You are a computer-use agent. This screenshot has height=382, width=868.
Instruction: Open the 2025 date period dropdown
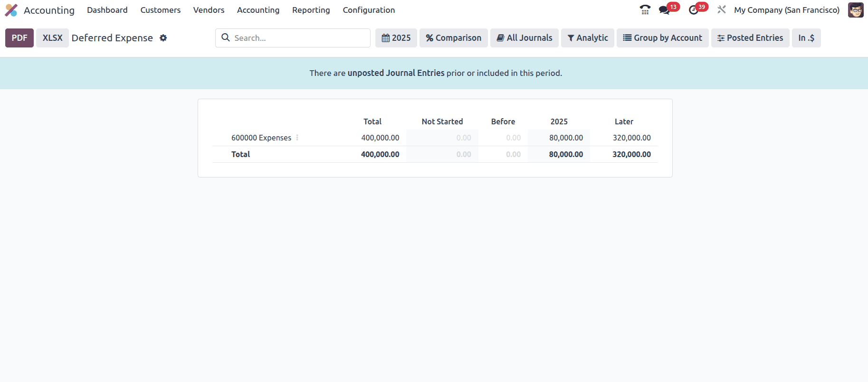tap(396, 38)
